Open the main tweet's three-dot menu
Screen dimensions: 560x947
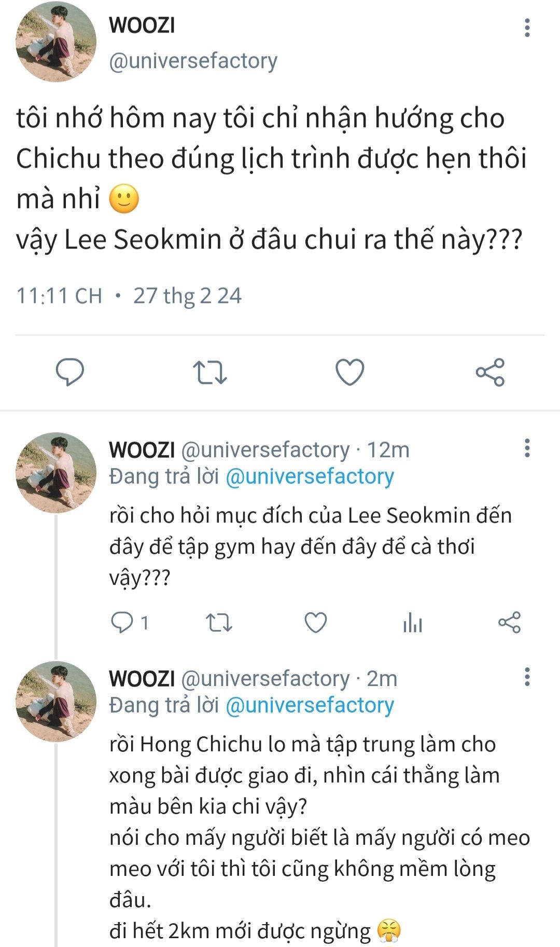click(x=527, y=28)
